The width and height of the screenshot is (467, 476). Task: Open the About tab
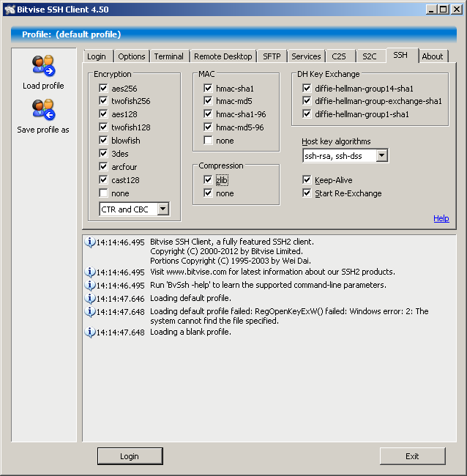coord(433,56)
